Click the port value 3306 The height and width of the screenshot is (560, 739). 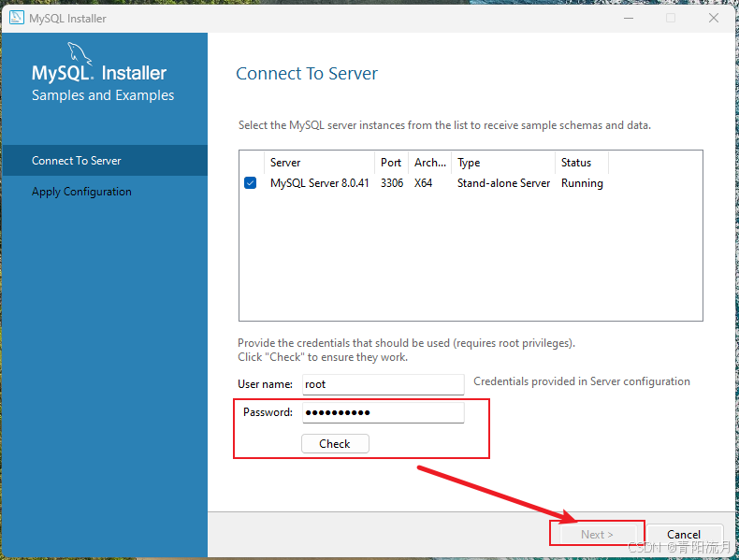[x=392, y=182]
